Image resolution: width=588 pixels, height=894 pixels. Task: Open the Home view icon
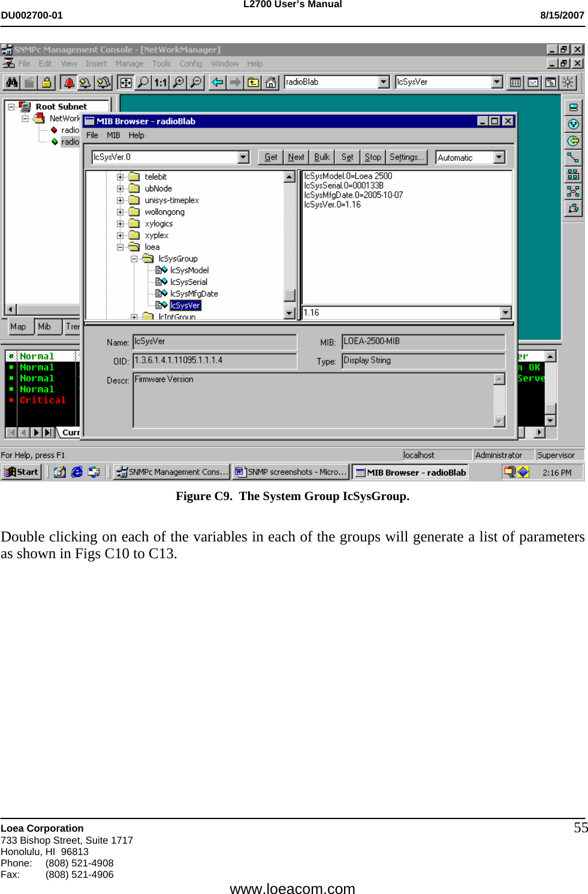point(271,82)
